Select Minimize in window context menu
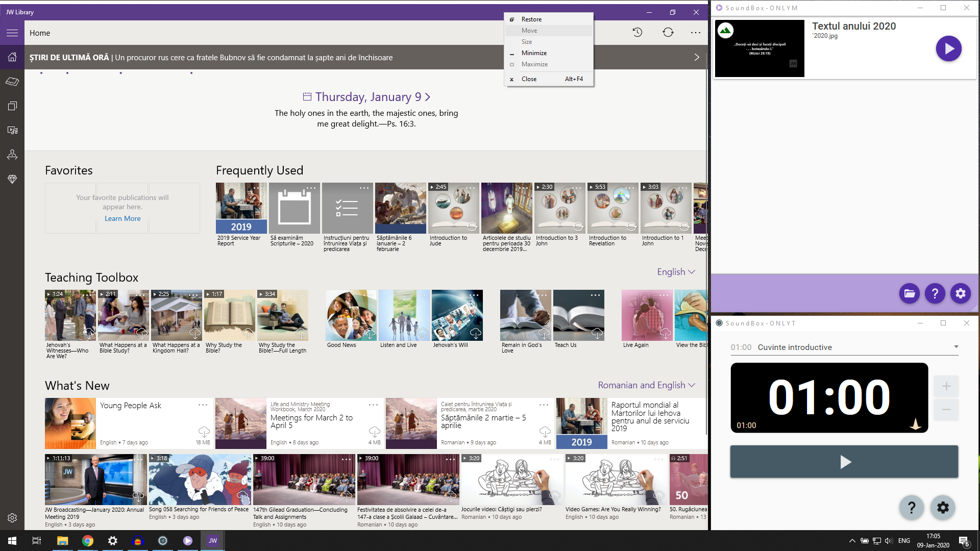This screenshot has width=980, height=551. click(x=534, y=53)
